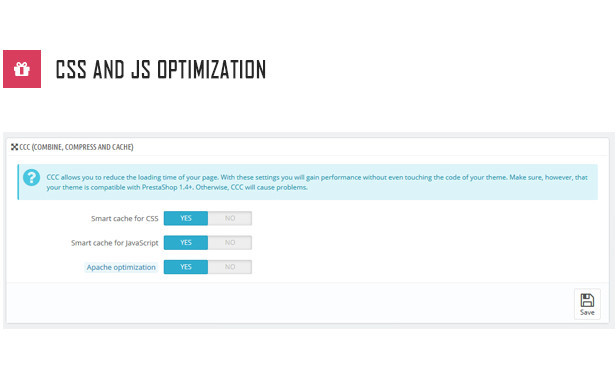Click the PrestaShop 1.4+ compatibility notice line

click(177, 187)
